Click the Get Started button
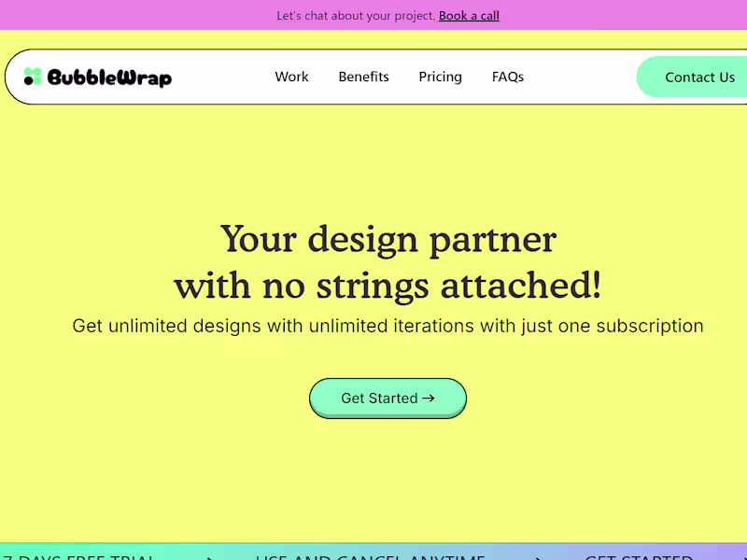This screenshot has width=747, height=560. pyautogui.click(x=388, y=399)
